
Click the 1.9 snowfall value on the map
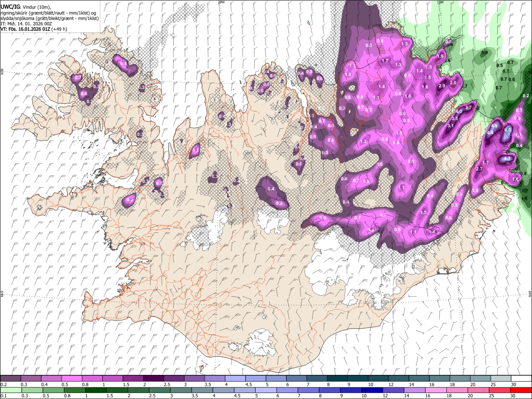pos(441,56)
